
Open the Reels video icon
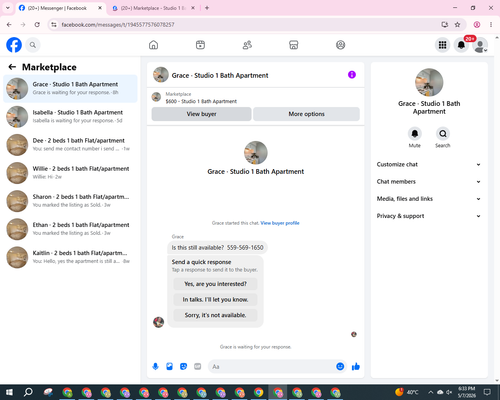(200, 45)
